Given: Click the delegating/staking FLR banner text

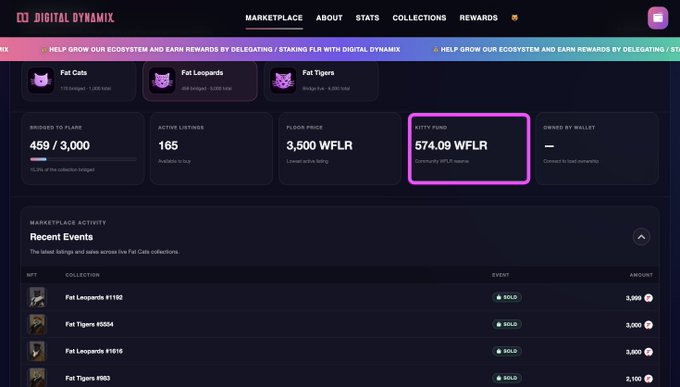Looking at the screenshot, I should point(224,49).
